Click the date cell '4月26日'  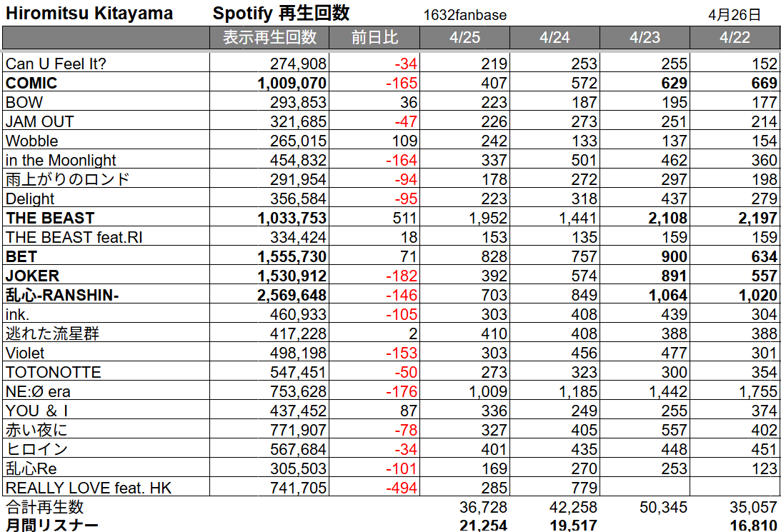(734, 15)
